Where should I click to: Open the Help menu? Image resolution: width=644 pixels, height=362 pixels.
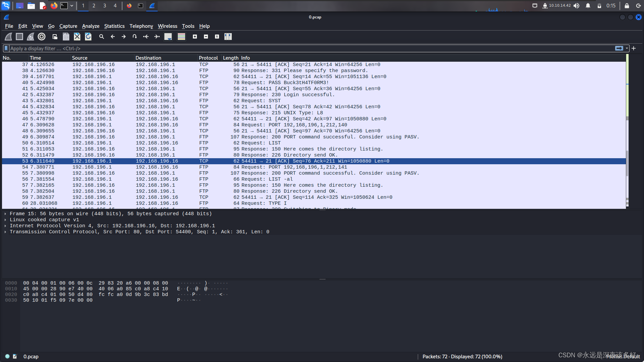[x=204, y=26]
